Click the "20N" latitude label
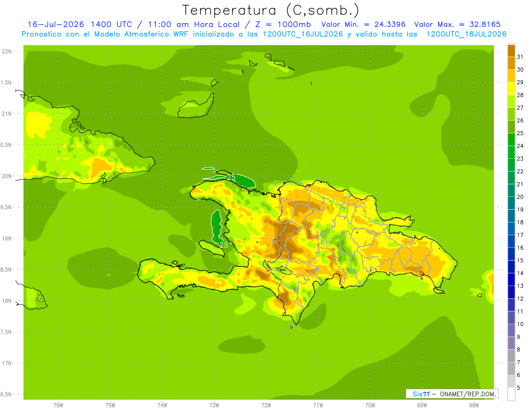532x411 pixels. 7,176
